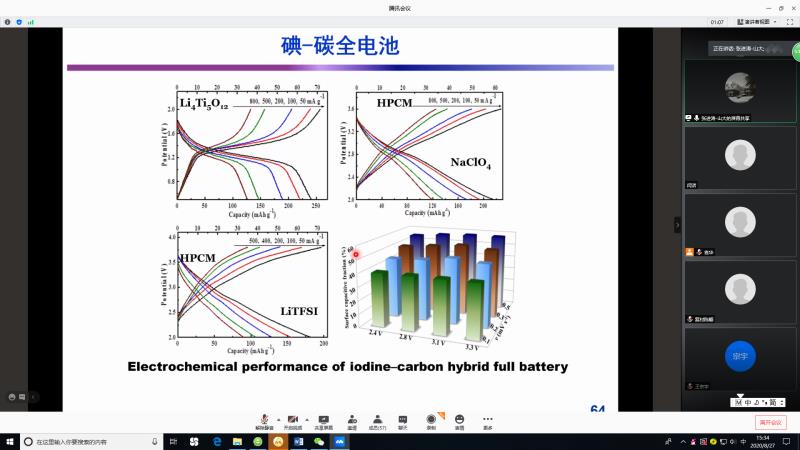Select the blue avatar participant tile

pos(739,355)
